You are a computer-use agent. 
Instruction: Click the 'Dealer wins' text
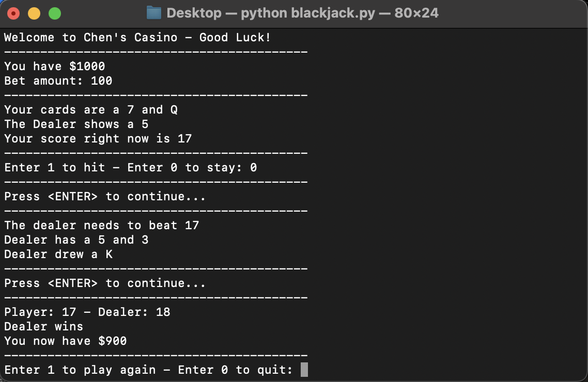tap(44, 327)
